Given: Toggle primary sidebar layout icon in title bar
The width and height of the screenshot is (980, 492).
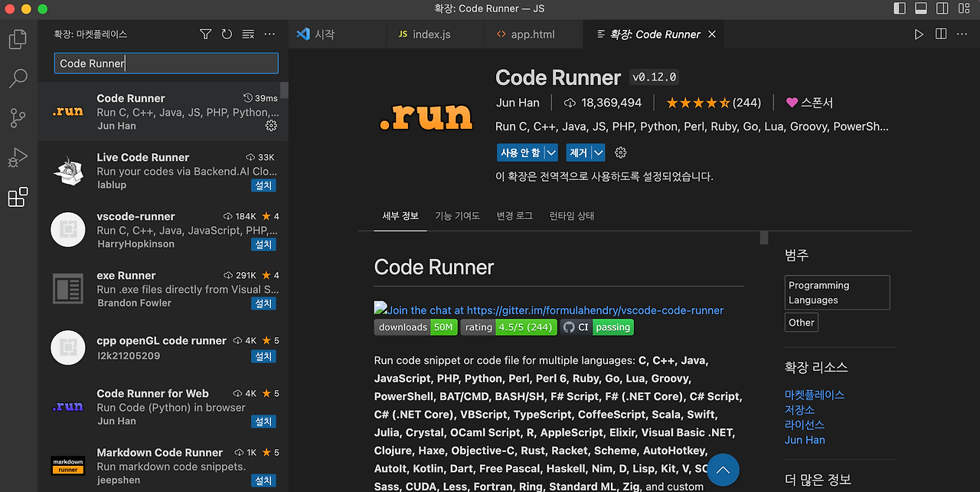Looking at the screenshot, I should click(x=900, y=8).
